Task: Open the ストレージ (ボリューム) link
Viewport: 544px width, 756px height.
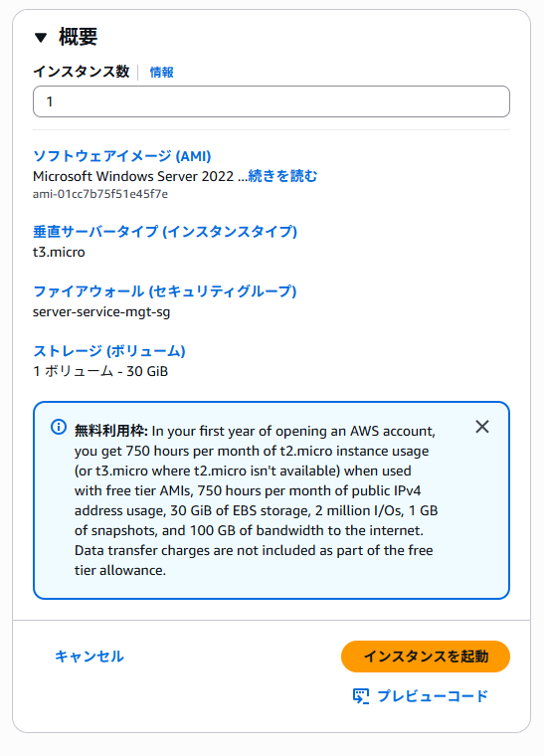Action: click(x=108, y=351)
